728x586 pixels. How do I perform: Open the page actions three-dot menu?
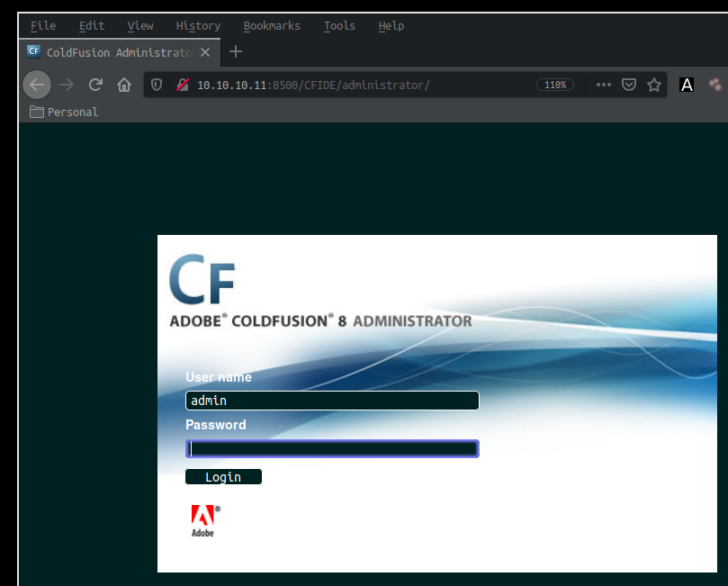(x=603, y=85)
